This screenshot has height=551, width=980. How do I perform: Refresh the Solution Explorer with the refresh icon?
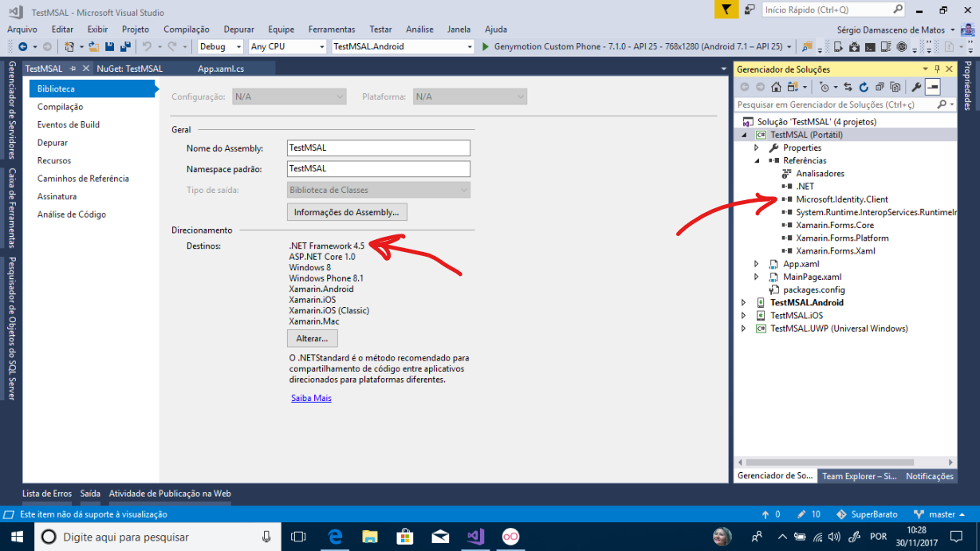(x=864, y=85)
